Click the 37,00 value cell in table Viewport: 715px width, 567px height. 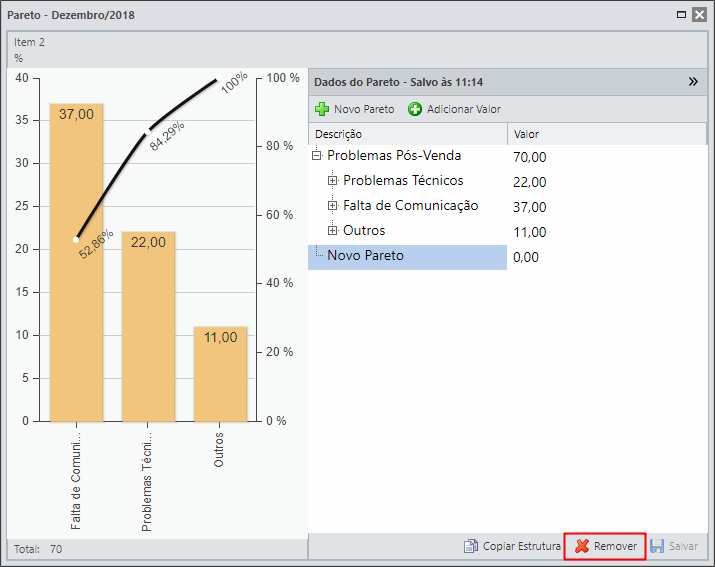pyautogui.click(x=530, y=207)
